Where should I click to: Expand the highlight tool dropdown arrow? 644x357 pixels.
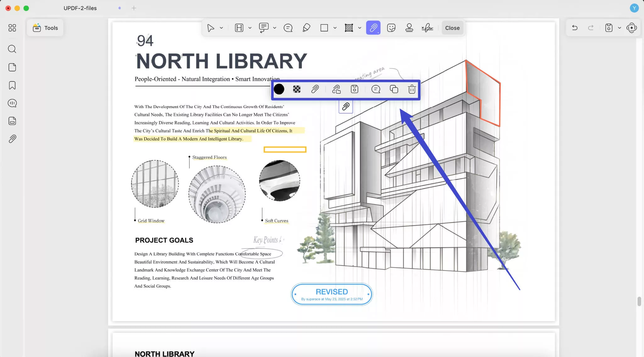[x=250, y=28]
